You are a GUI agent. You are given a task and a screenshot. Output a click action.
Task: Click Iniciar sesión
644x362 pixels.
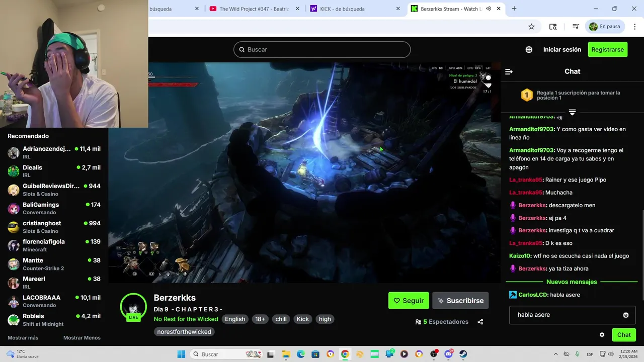click(562, 50)
